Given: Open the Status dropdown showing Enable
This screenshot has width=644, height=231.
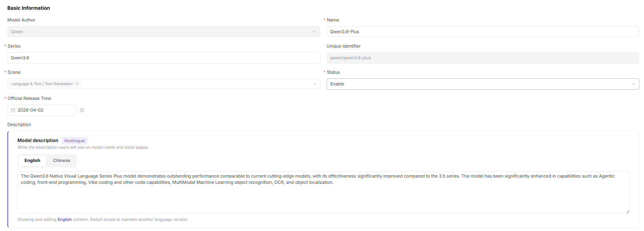Looking at the screenshot, I should pyautogui.click(x=483, y=84).
